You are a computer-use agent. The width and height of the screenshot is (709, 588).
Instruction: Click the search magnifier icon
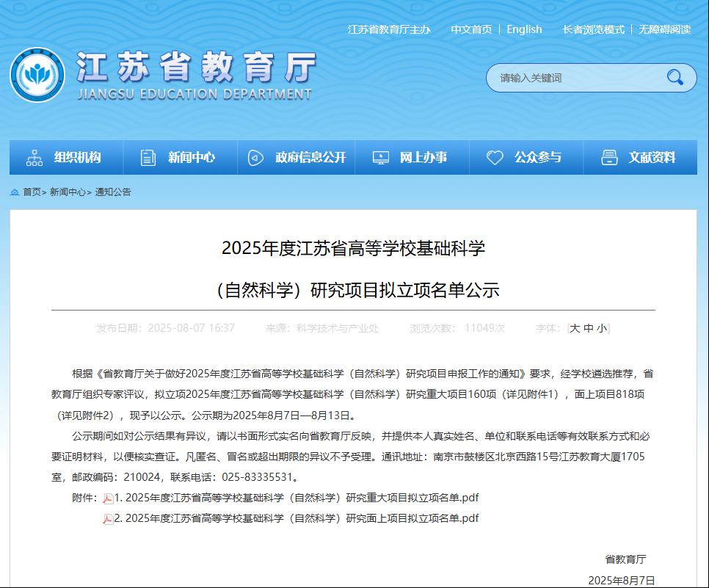[675, 78]
